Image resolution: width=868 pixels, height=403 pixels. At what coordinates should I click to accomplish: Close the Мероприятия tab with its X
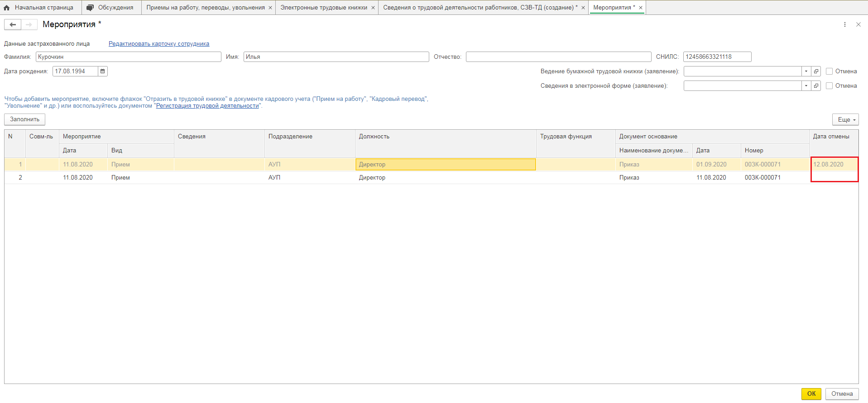pos(641,8)
